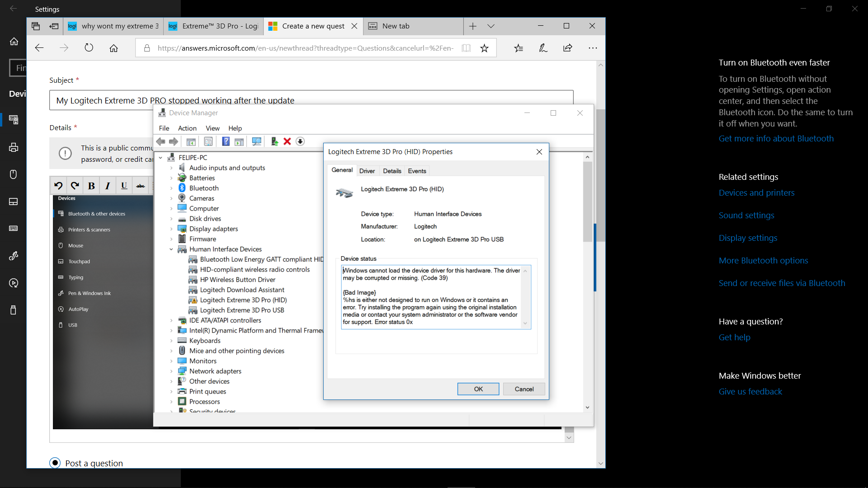Click the Update device driver toolbar icon
Viewport: 868px width, 488px height.
274,141
